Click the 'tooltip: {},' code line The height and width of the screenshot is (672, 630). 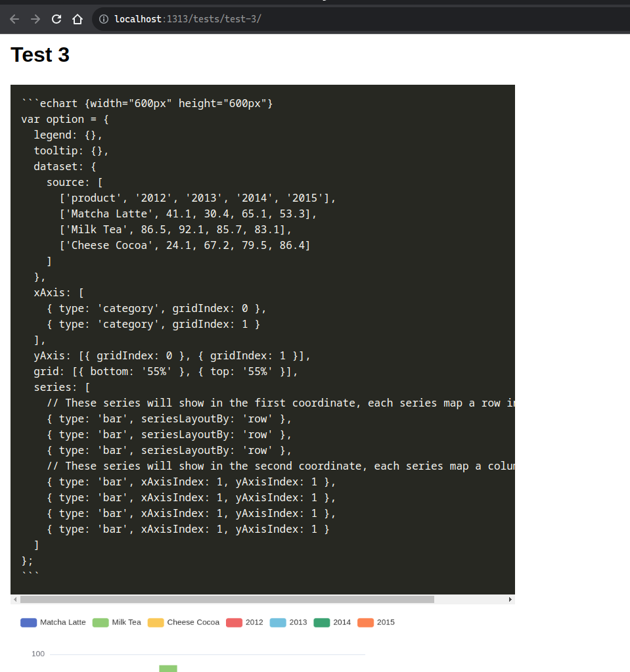point(71,151)
